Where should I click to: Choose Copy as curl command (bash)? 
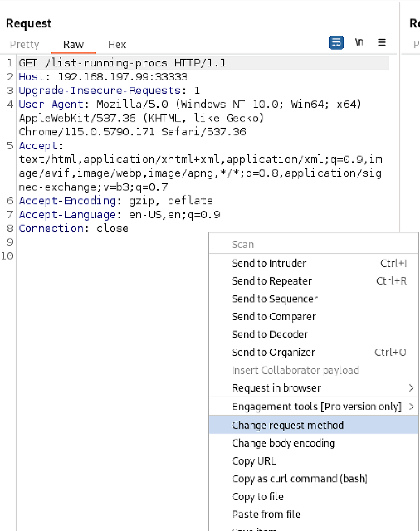314,479
